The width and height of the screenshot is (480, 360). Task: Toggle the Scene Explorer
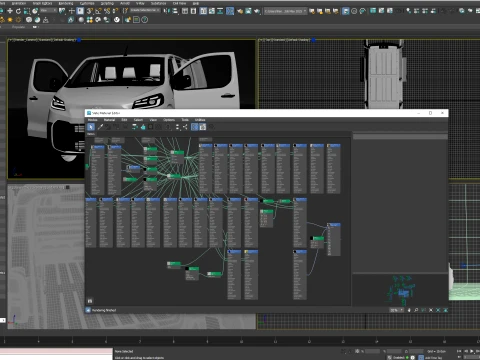click(x=185, y=11)
